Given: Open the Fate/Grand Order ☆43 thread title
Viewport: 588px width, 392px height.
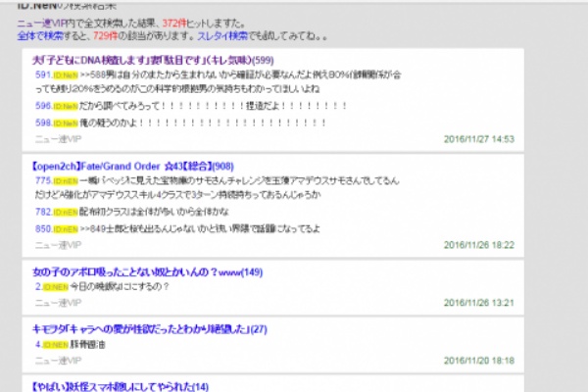Looking at the screenshot, I should pyautogui.click(x=132, y=167).
